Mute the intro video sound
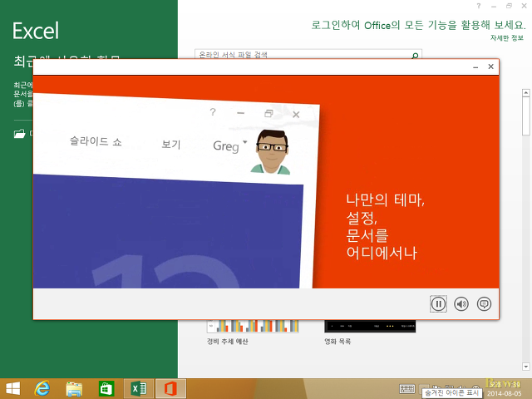The height and width of the screenshot is (399, 532). [461, 303]
